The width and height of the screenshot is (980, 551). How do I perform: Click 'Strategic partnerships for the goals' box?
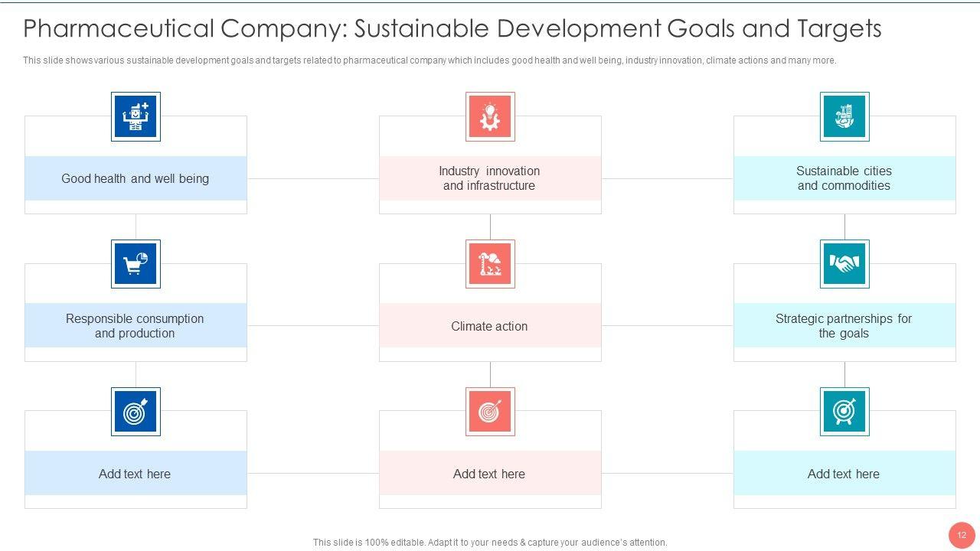tap(844, 326)
